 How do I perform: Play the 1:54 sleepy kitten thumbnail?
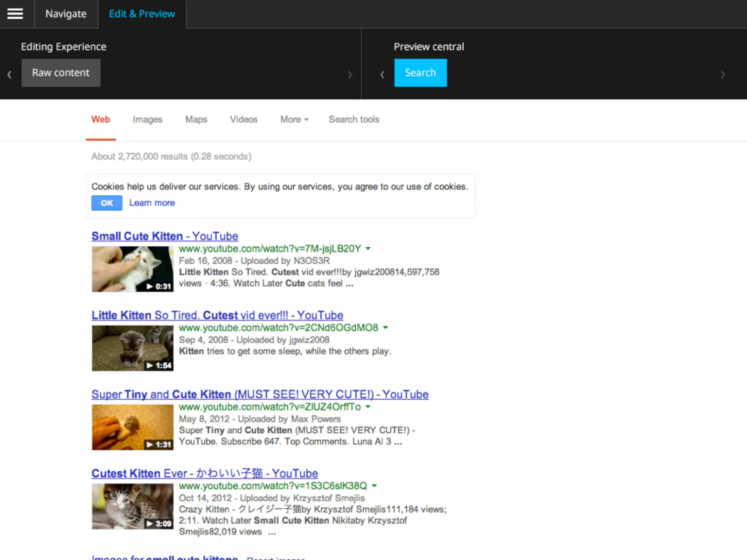(x=132, y=348)
